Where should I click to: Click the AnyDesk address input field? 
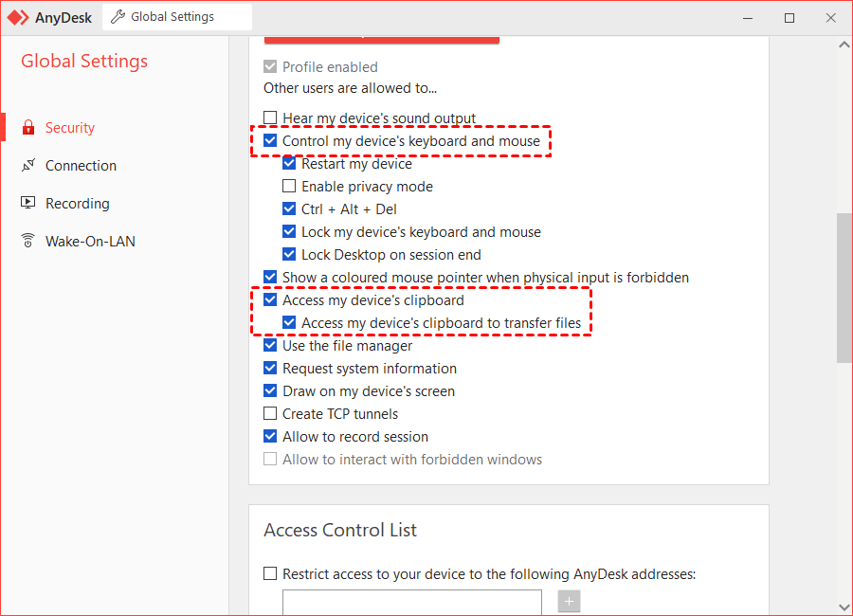[411, 603]
